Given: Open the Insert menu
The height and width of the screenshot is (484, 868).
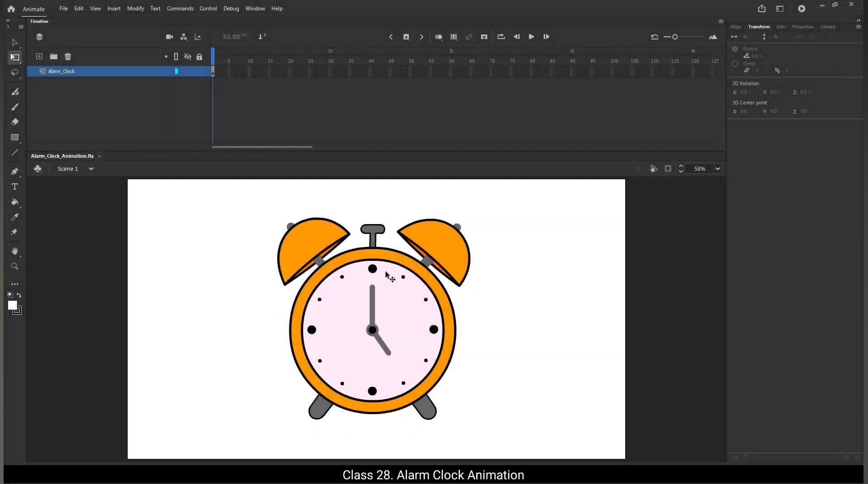Looking at the screenshot, I should tap(114, 9).
